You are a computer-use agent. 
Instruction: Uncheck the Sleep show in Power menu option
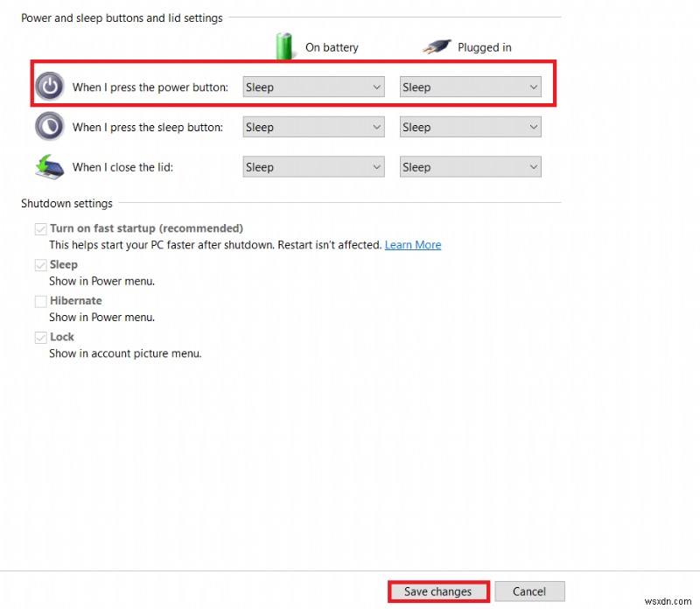(x=40, y=264)
